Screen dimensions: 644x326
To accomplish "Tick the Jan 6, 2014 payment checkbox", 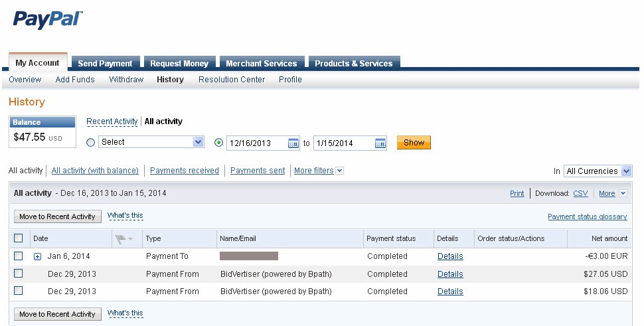I will pyautogui.click(x=19, y=256).
